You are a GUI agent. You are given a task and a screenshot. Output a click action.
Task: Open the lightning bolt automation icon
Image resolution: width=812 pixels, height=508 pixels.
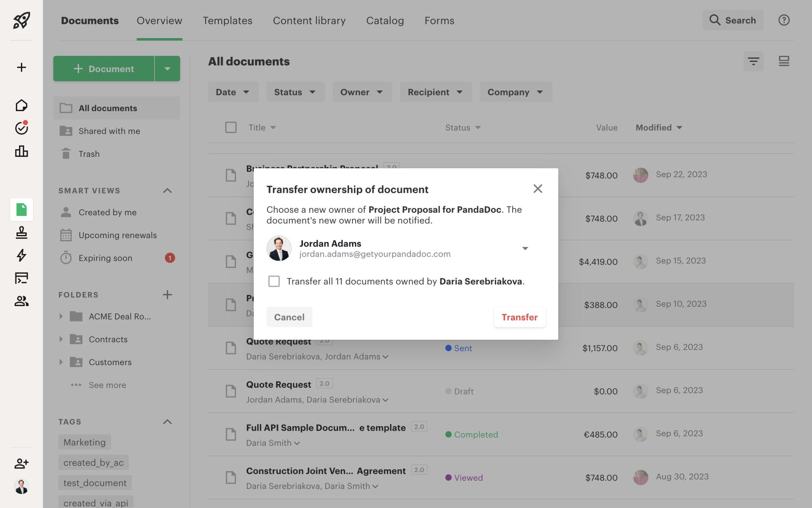[x=21, y=255]
